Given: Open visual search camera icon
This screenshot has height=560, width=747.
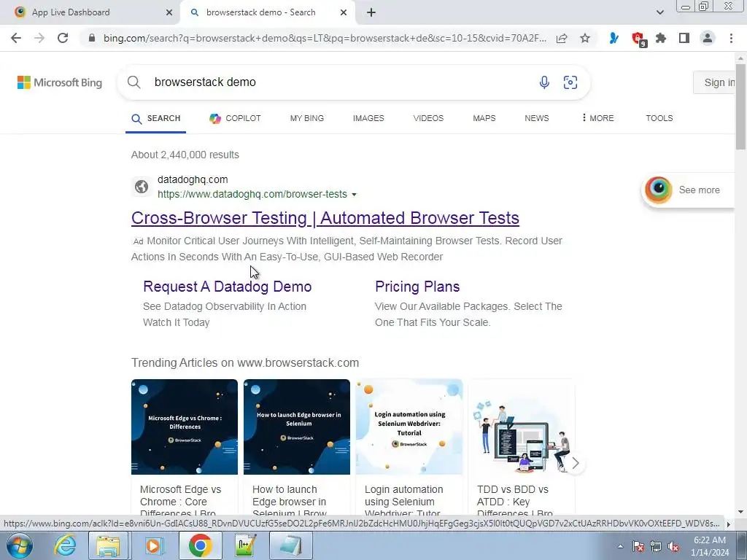Looking at the screenshot, I should 570,82.
